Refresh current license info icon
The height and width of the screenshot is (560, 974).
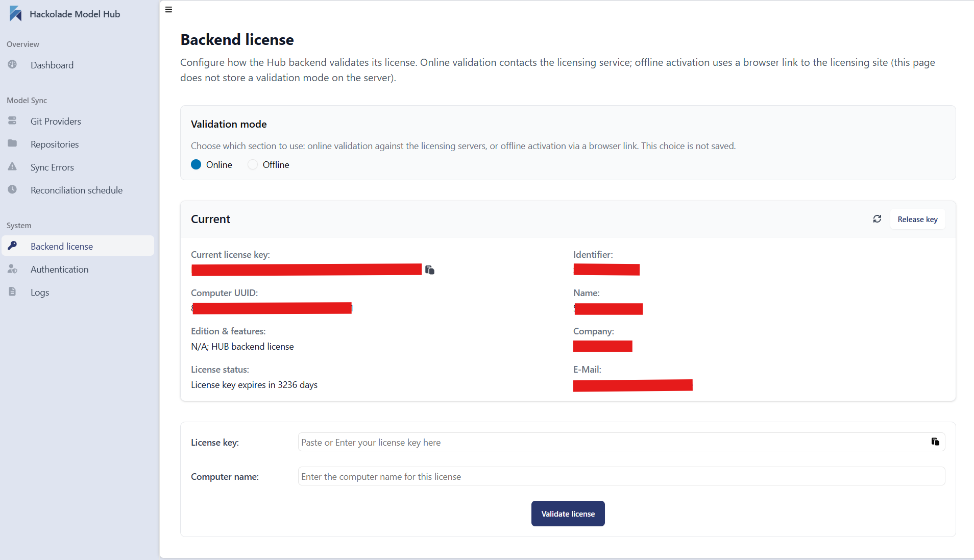(x=877, y=219)
